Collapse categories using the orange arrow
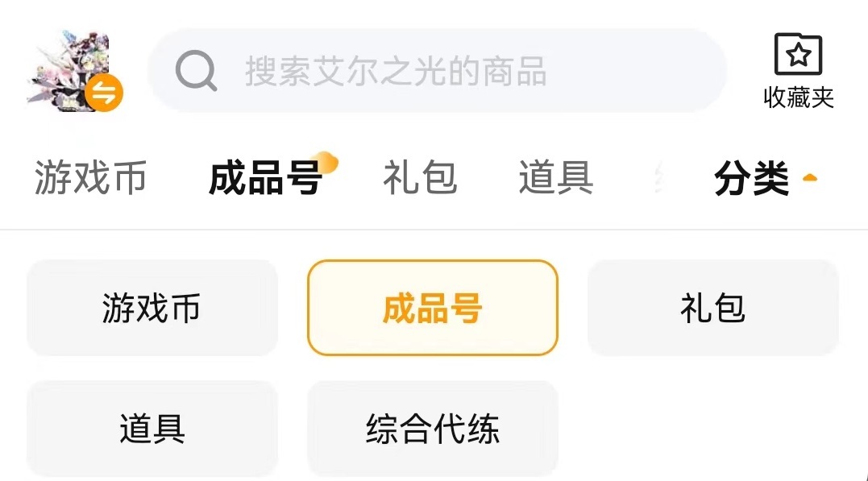 [x=810, y=178]
